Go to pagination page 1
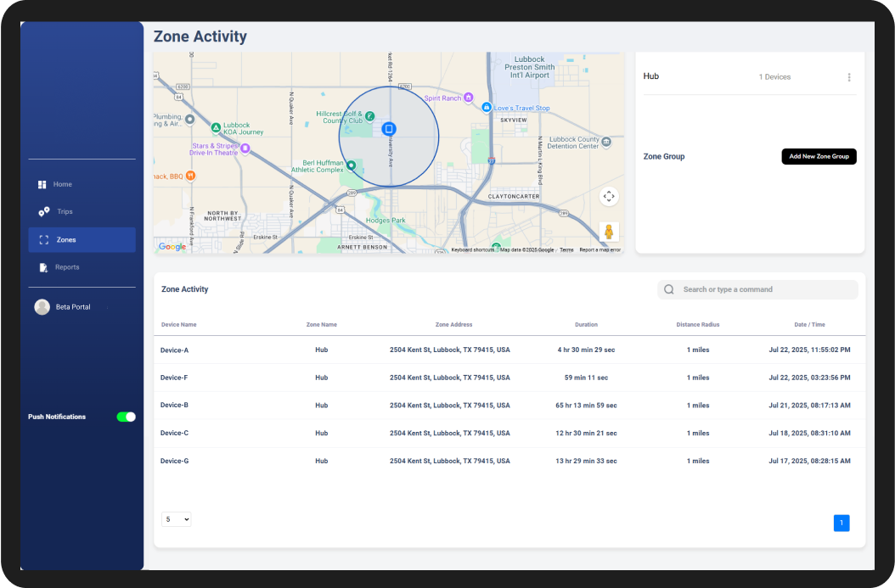 click(x=842, y=523)
